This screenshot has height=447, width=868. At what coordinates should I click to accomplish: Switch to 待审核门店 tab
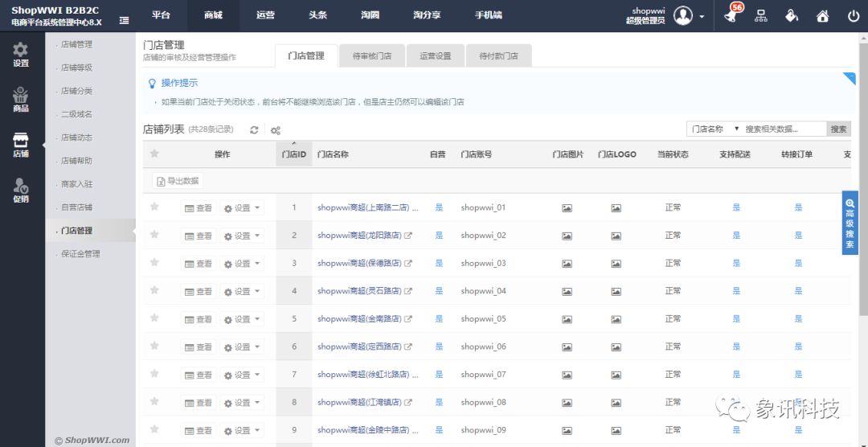tap(372, 56)
